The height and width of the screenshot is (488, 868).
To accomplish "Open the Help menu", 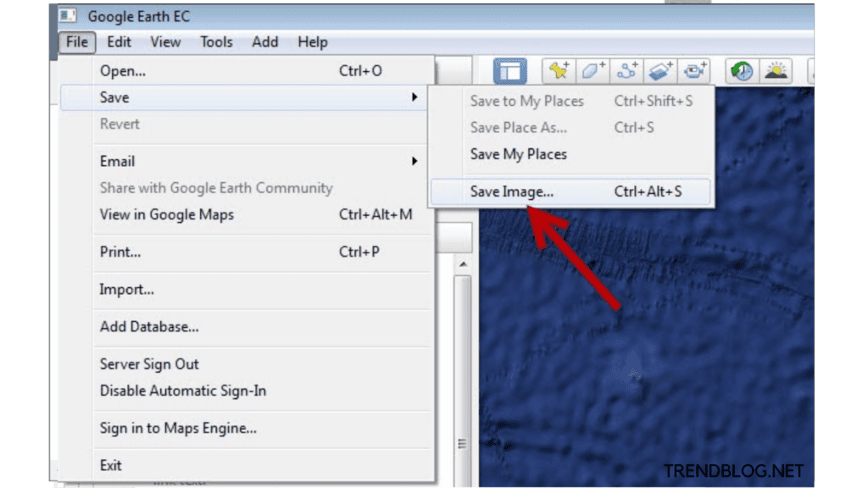I will [x=313, y=42].
